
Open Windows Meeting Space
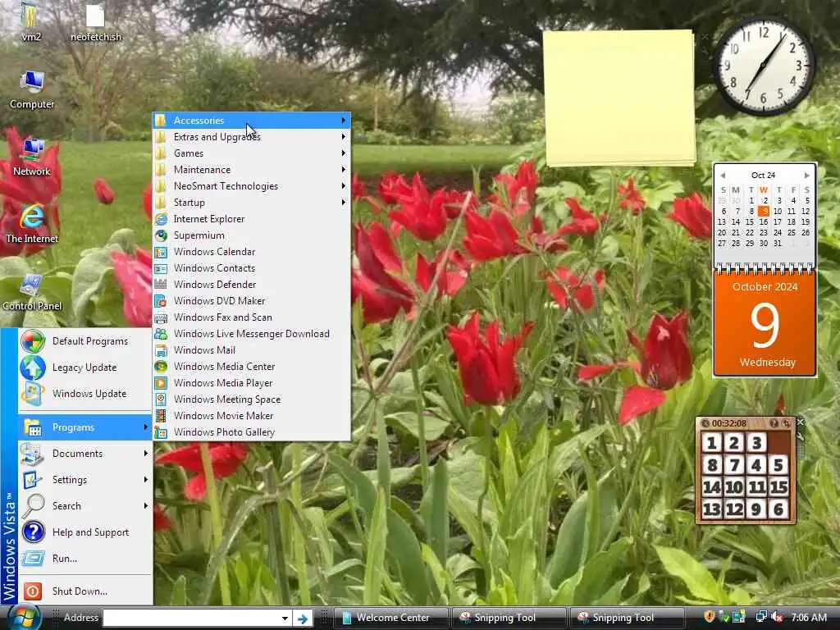(x=252, y=399)
